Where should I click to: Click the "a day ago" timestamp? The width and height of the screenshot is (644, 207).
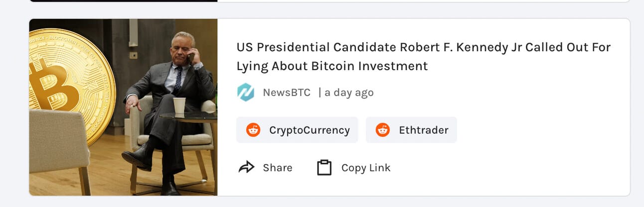pyautogui.click(x=349, y=93)
